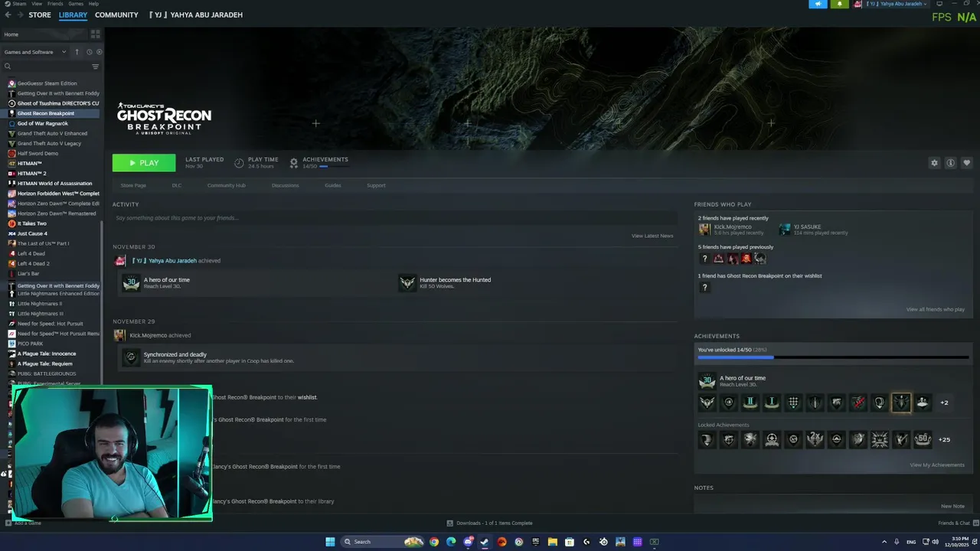This screenshot has height=551, width=980.
Task: Open the Help menu
Action: [93, 4]
